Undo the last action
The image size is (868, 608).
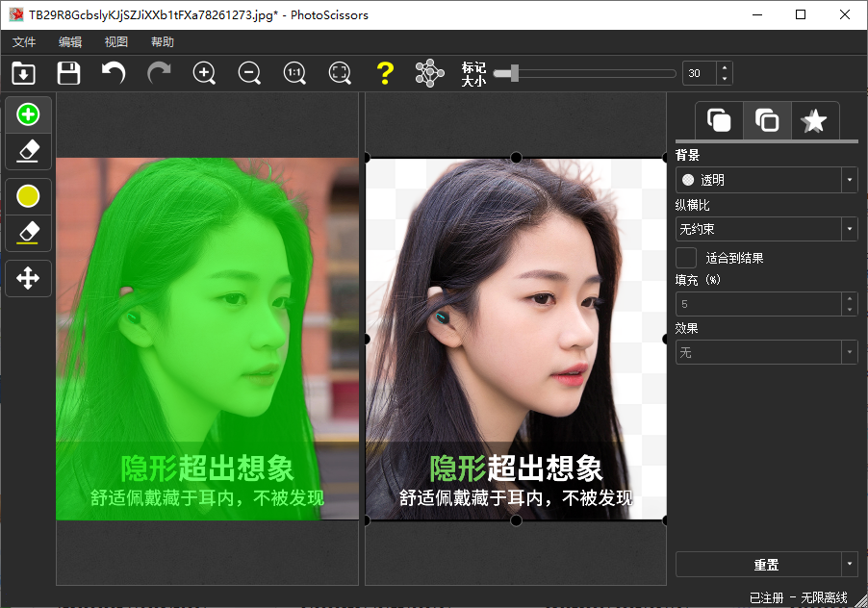coord(114,73)
